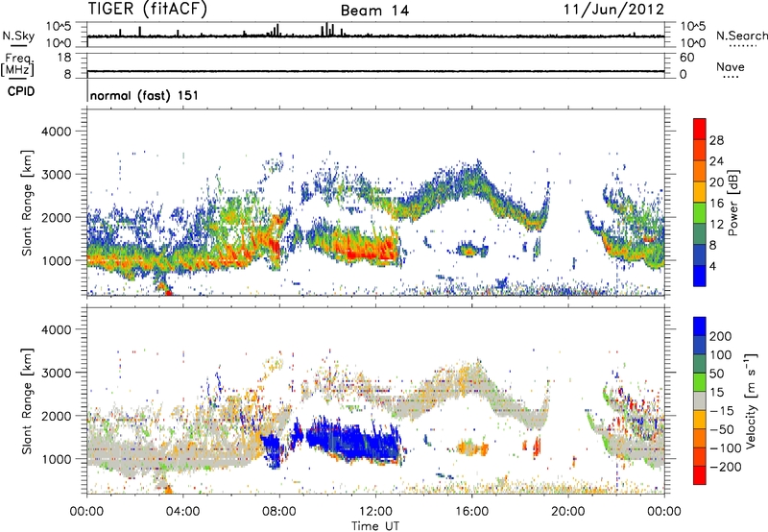Pick the light green 12–16 dB Power segment
Screen dimensions: 768x532
[x=700, y=213]
